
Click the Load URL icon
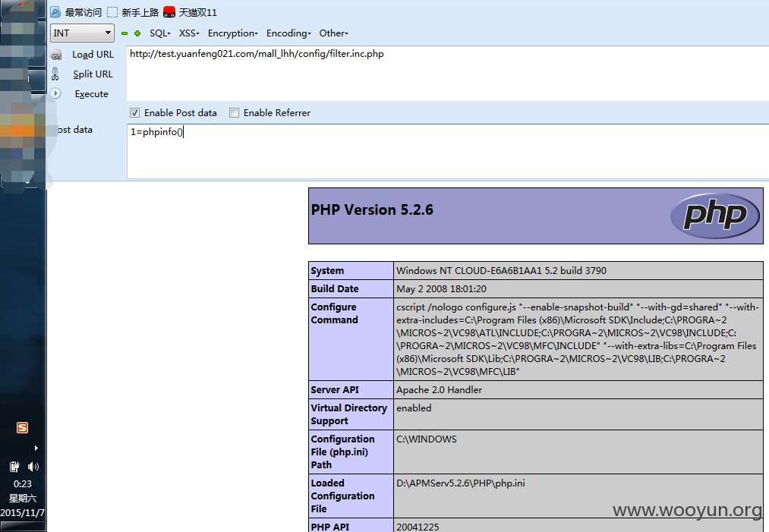pyautogui.click(x=56, y=55)
